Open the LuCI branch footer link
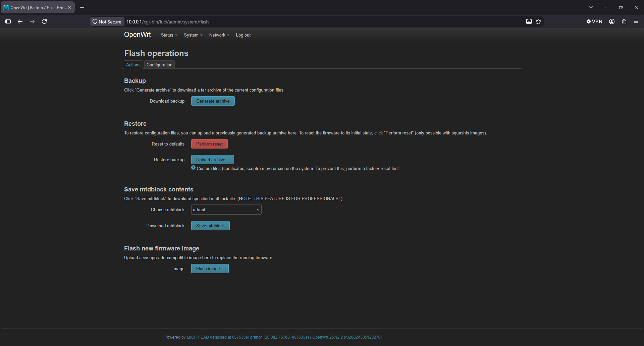This screenshot has width=644, height=346. 248,337
